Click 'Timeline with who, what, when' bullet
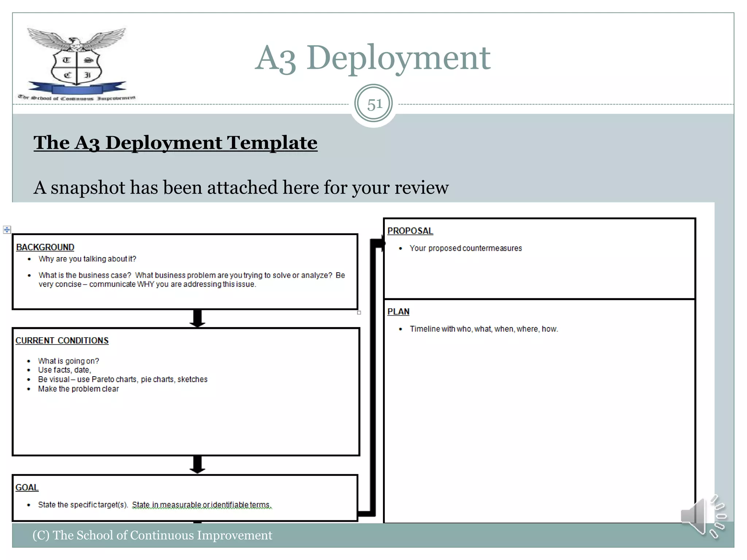The height and width of the screenshot is (560, 747). tap(484, 329)
